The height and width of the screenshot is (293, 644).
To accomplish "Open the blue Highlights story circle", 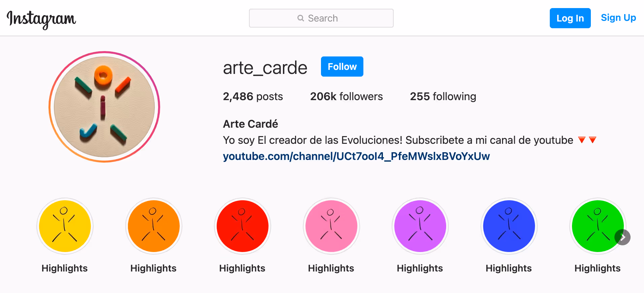I will pyautogui.click(x=509, y=226).
